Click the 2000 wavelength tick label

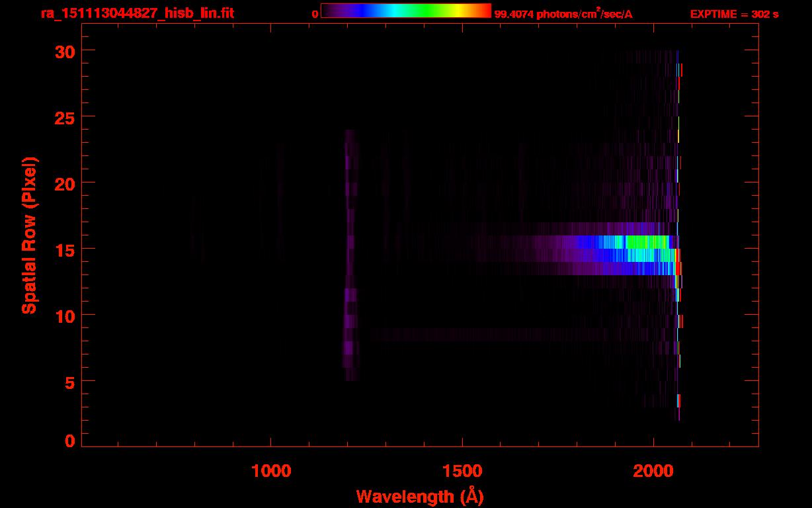653,470
